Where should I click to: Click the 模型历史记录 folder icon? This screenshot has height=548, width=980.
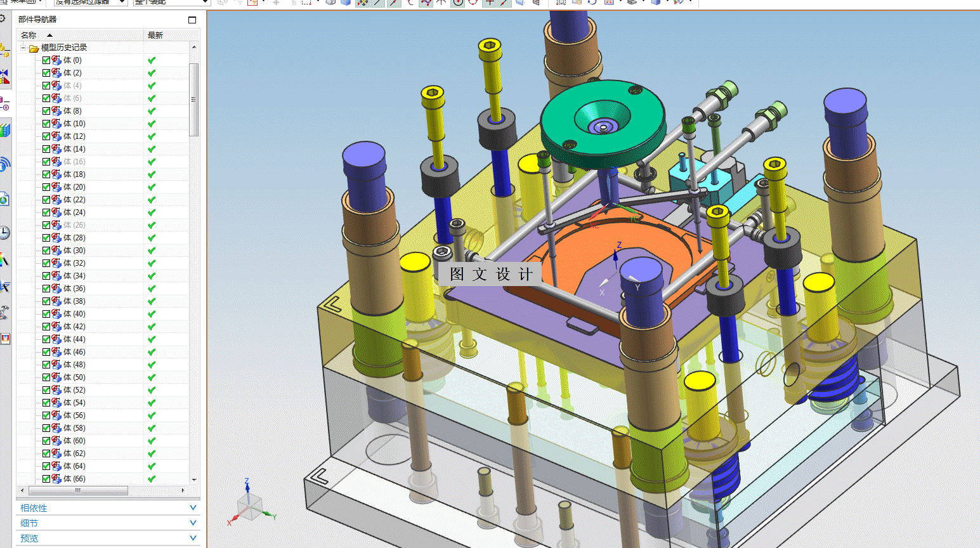(x=34, y=48)
